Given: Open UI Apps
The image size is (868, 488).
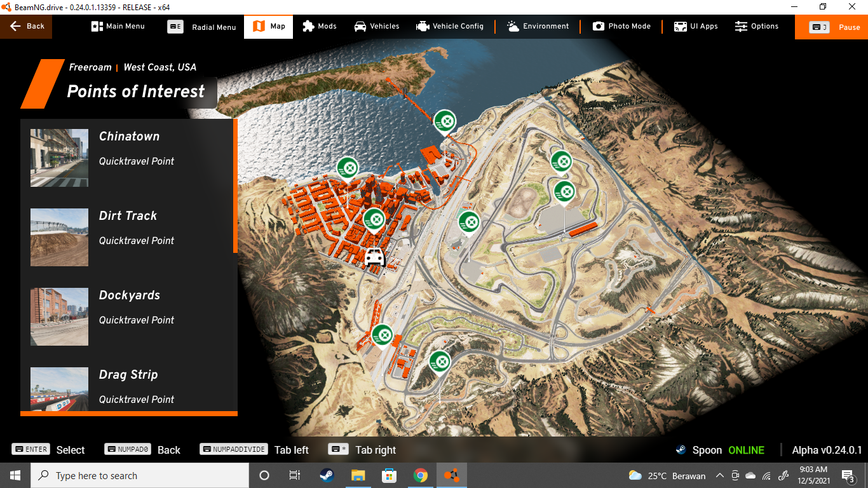Looking at the screenshot, I should point(696,26).
